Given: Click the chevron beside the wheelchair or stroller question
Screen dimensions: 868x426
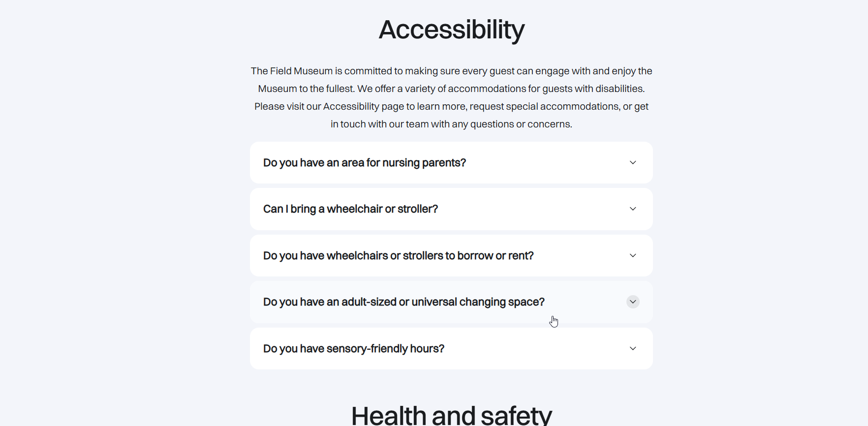Looking at the screenshot, I should pos(633,209).
